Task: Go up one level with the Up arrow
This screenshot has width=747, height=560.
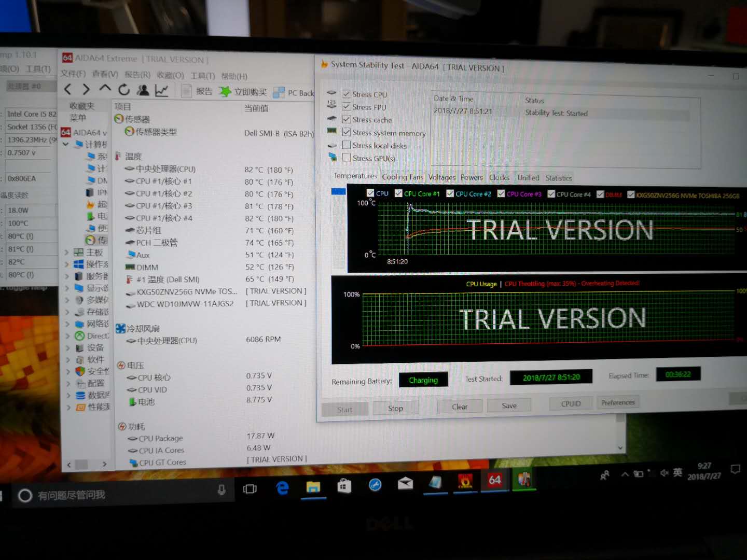Action: [x=105, y=89]
